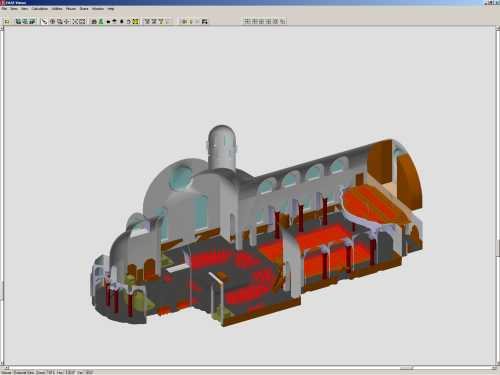This screenshot has width=500, height=375.
Task: Click the first icon in the toolbar
Action: pos(7,22)
